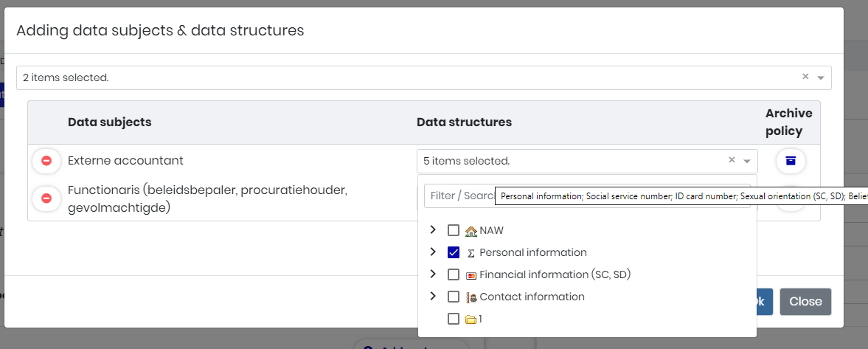The height and width of the screenshot is (349, 868).
Task: Uncheck the Personal information checkbox
Action: (x=454, y=252)
